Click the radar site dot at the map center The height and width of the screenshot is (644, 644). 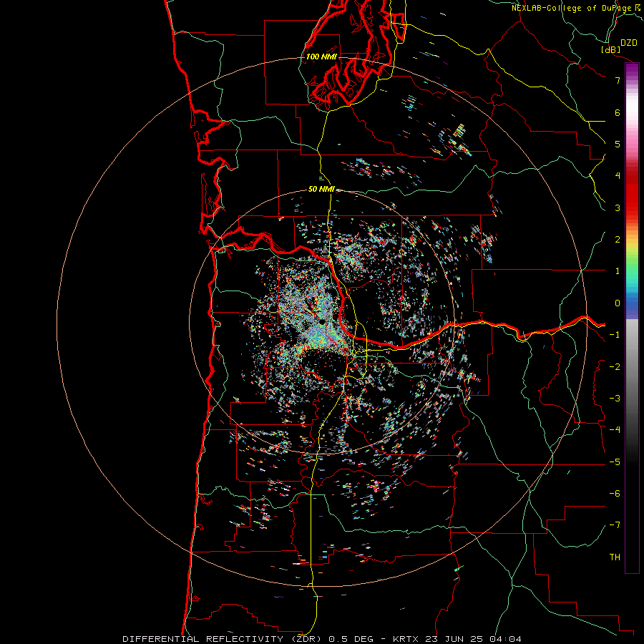321,323
